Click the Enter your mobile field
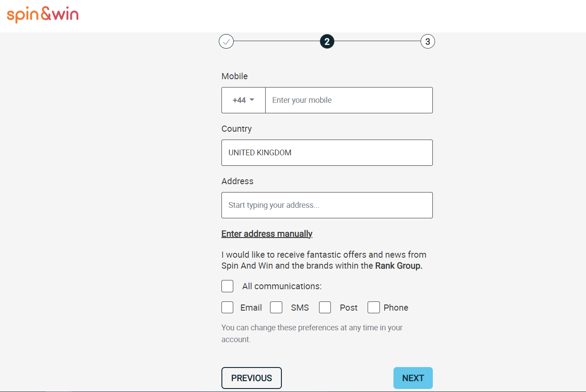Viewport: 586px width, 392px height. tap(349, 100)
